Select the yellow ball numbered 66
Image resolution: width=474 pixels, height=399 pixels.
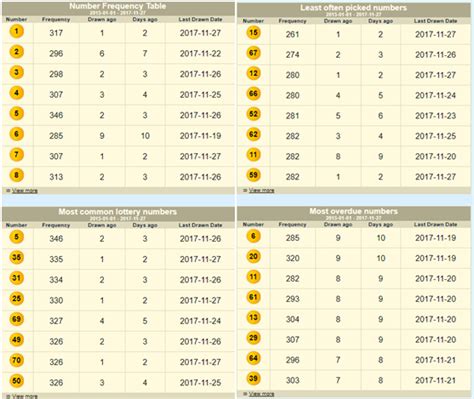(x=253, y=94)
